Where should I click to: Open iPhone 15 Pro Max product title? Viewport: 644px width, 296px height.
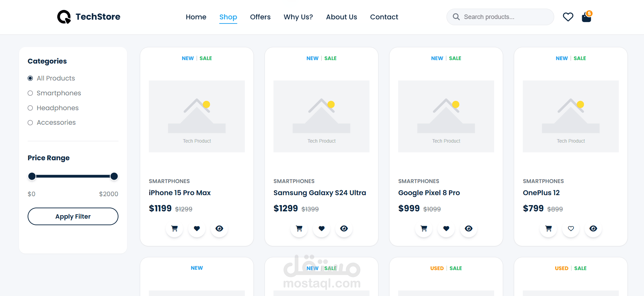point(180,193)
